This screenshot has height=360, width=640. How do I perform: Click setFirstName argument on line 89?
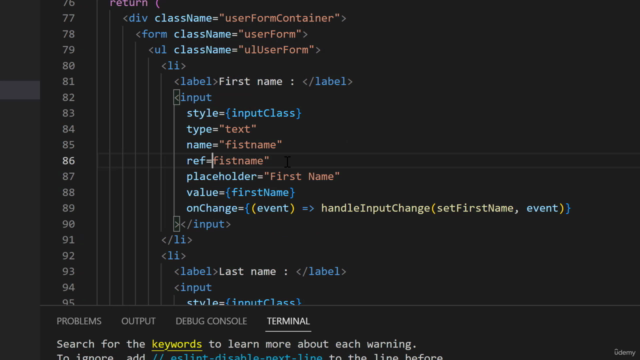[475, 208]
